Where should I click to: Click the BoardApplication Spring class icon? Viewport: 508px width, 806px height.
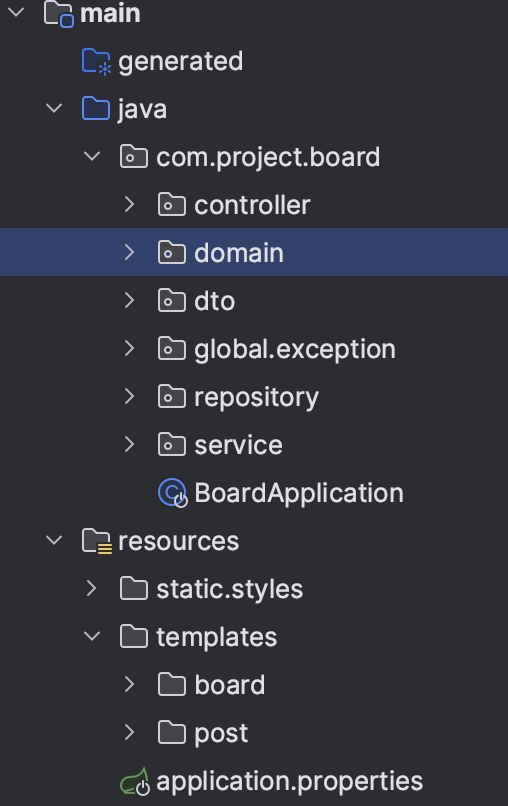coord(172,493)
